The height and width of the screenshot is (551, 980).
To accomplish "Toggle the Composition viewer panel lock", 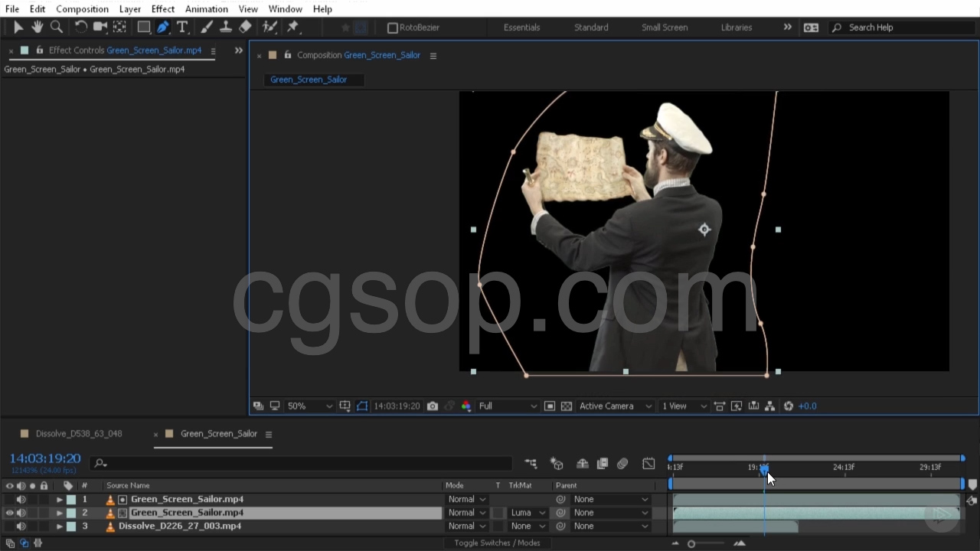I will pos(287,55).
